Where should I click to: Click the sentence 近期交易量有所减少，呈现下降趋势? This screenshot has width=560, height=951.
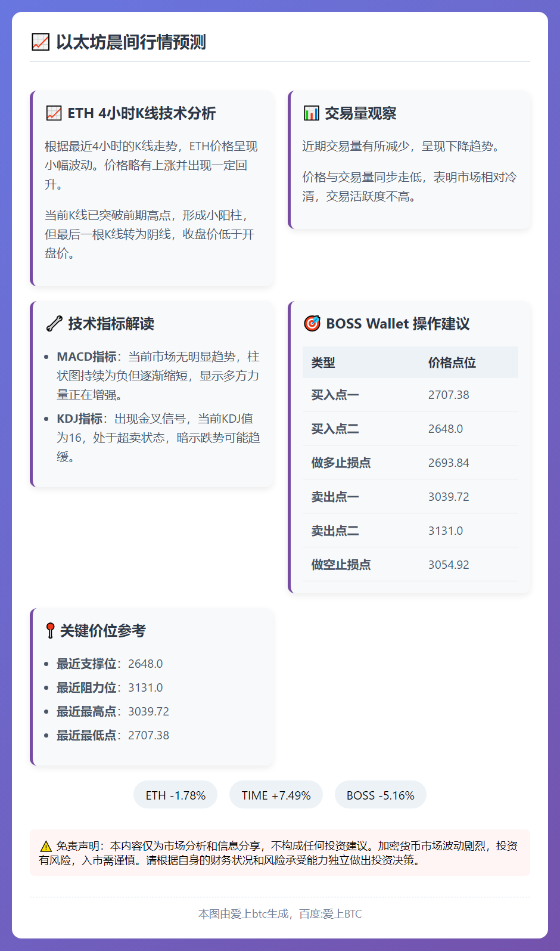(401, 146)
